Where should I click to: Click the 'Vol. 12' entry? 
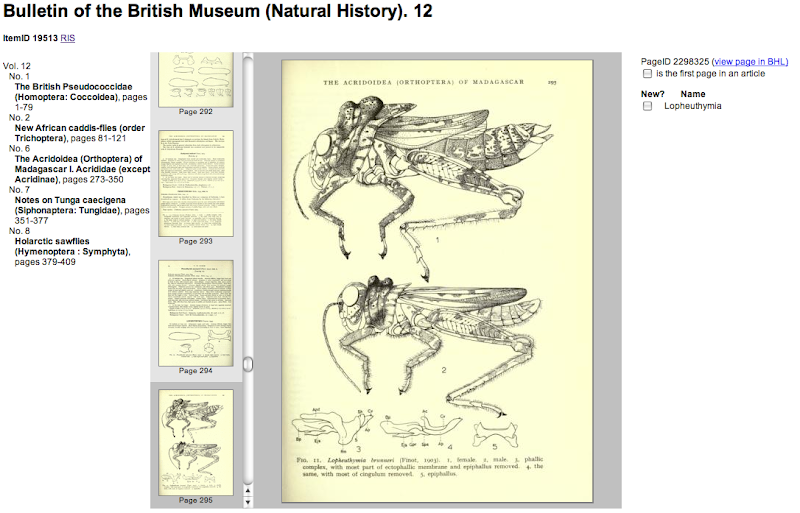[x=17, y=66]
